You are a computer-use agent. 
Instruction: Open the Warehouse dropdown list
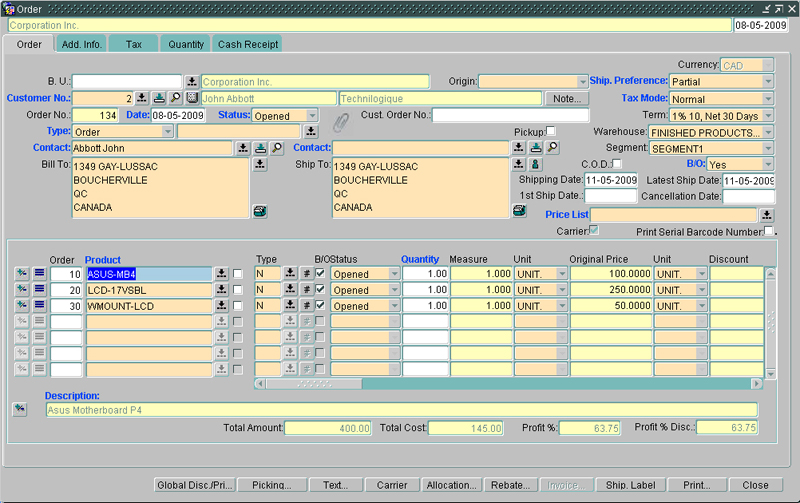(x=768, y=132)
